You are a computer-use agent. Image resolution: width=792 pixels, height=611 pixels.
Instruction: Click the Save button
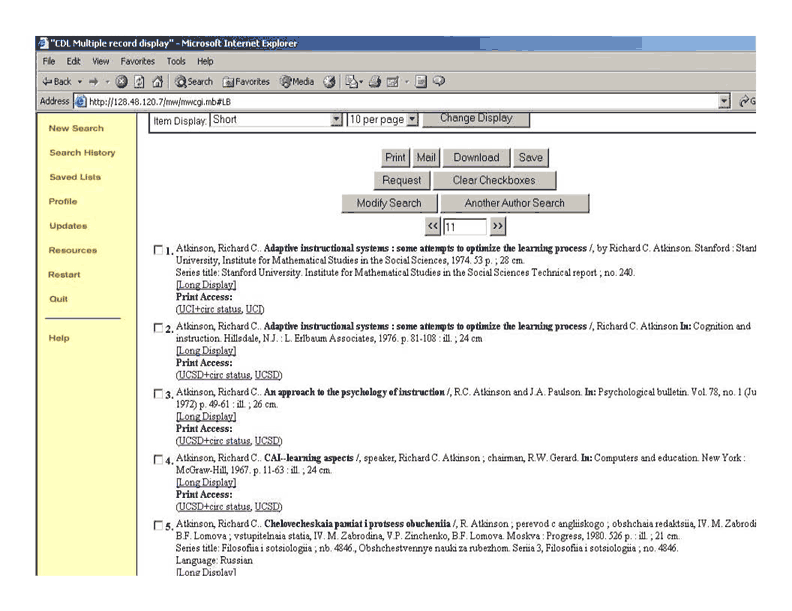coord(530,158)
